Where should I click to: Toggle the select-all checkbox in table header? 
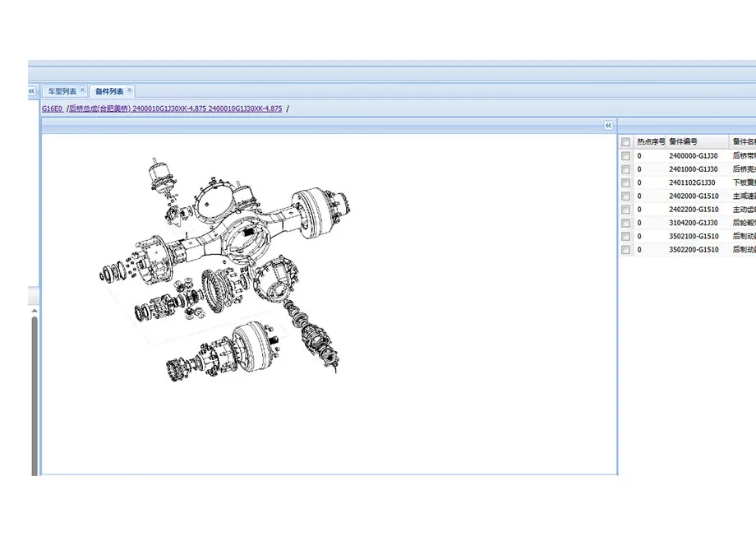(x=626, y=142)
